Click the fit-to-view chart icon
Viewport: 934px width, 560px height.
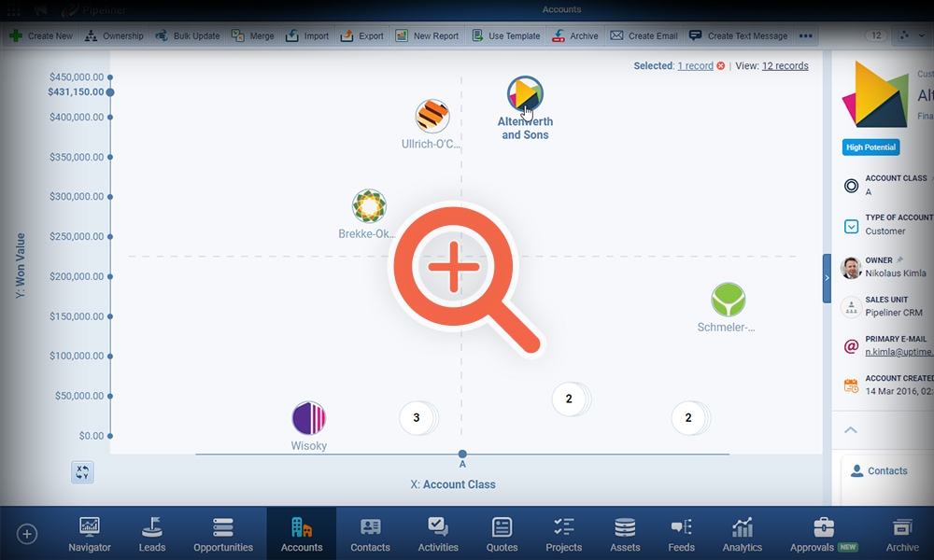(x=81, y=472)
